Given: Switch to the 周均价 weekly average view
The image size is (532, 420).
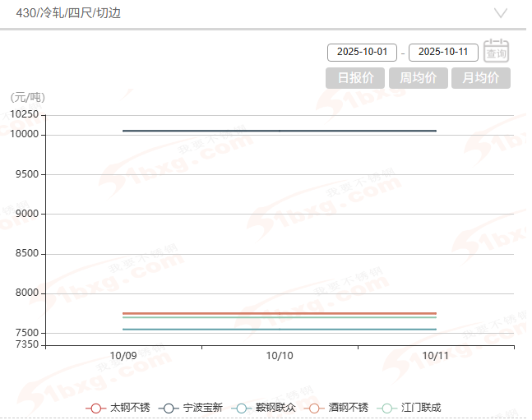Looking at the screenshot, I should tap(418, 78).
